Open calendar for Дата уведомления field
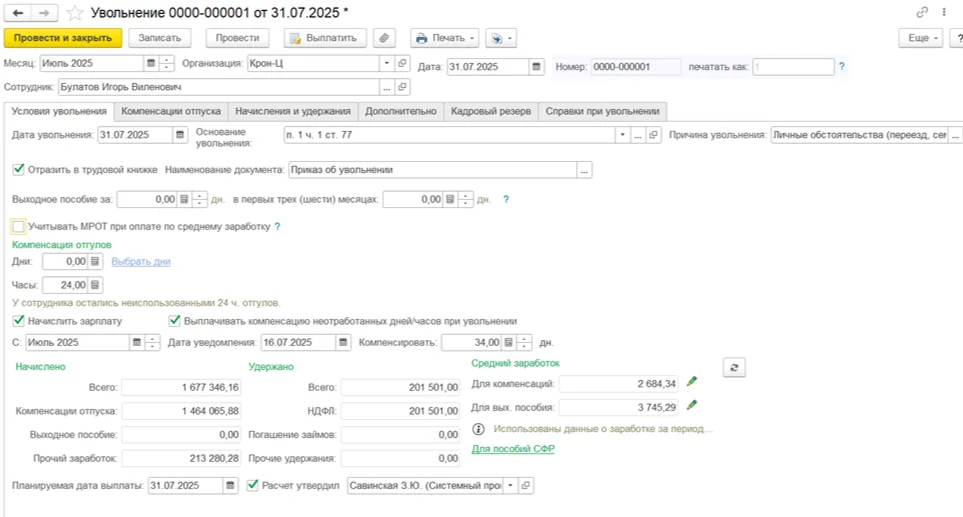Image resolution: width=963 pixels, height=517 pixels. (x=343, y=343)
